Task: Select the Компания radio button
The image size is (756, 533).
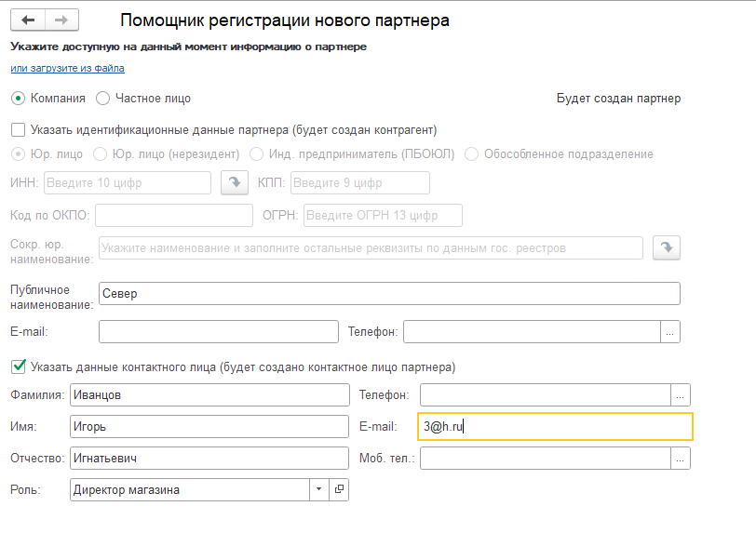Action: 19,99
